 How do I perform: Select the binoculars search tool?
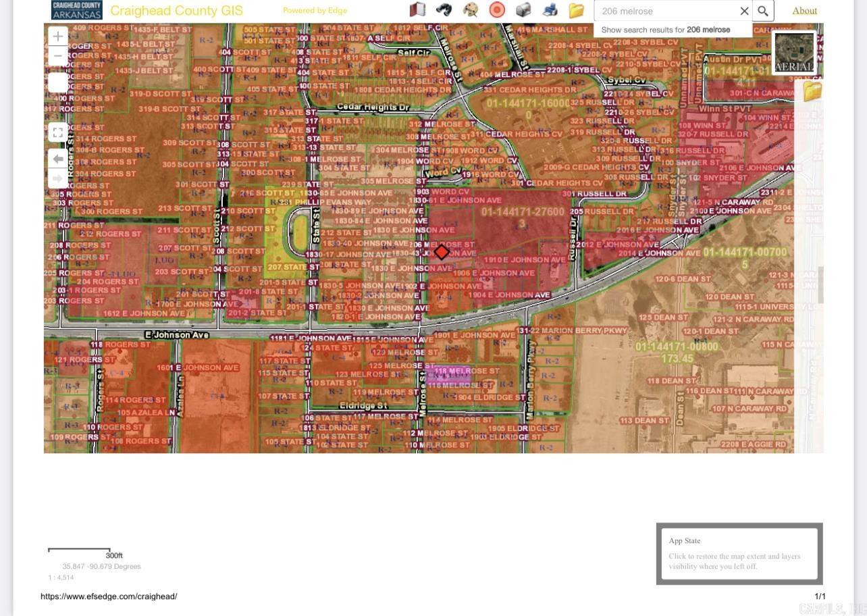[444, 9]
